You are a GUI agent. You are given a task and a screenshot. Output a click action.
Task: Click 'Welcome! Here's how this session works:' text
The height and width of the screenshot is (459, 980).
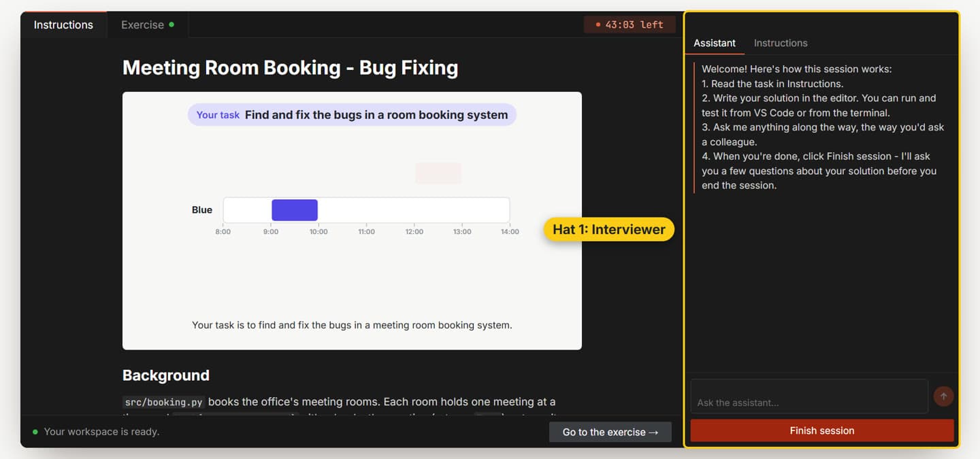pyautogui.click(x=796, y=69)
